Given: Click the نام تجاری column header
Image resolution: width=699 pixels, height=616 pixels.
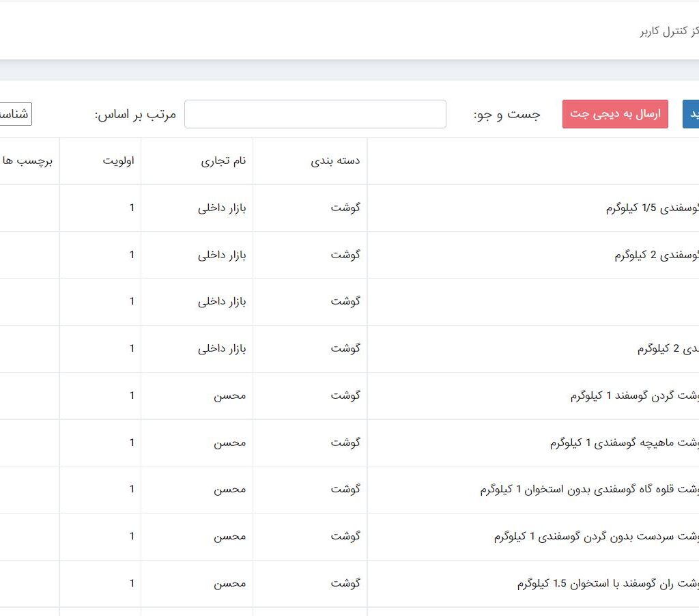Looking at the screenshot, I should (x=223, y=161).
